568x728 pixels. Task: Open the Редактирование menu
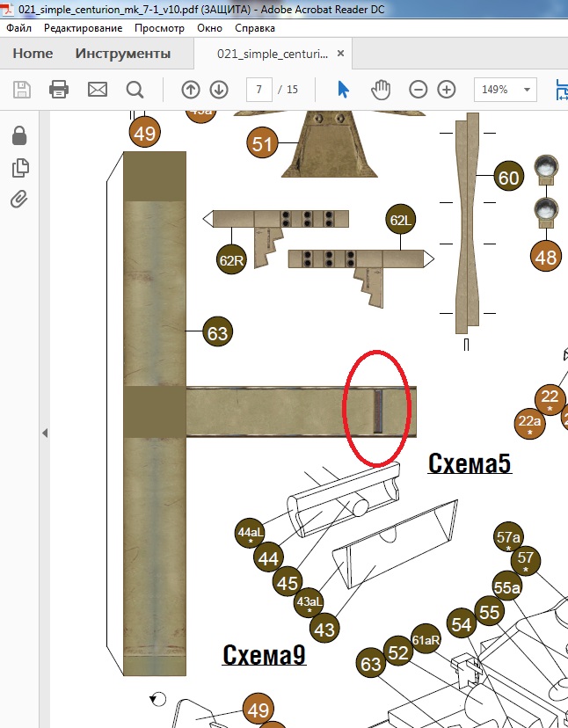pyautogui.click(x=84, y=28)
